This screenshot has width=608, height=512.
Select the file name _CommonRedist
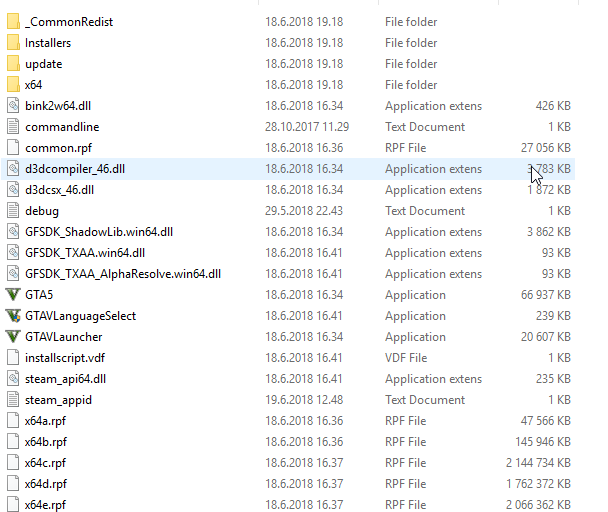tap(69, 22)
